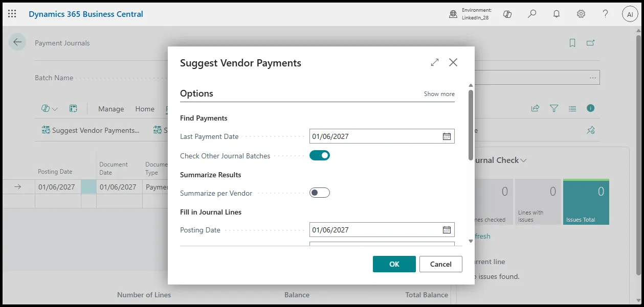Click the Posting Date column header
The image size is (644, 307).
coord(55,172)
